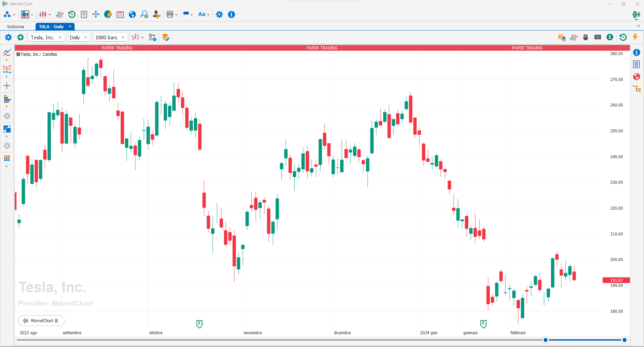
Task: Open the symbol search with eye icon
Action: [144, 14]
